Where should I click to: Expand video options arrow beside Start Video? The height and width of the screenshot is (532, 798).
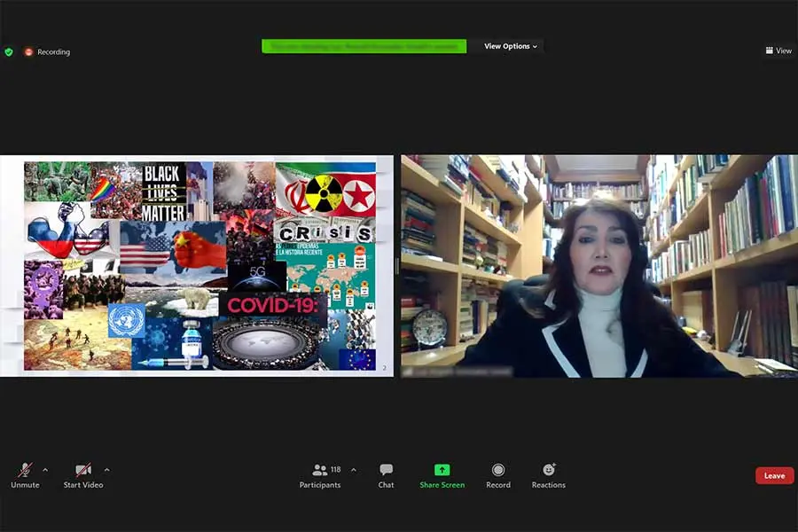(106, 470)
